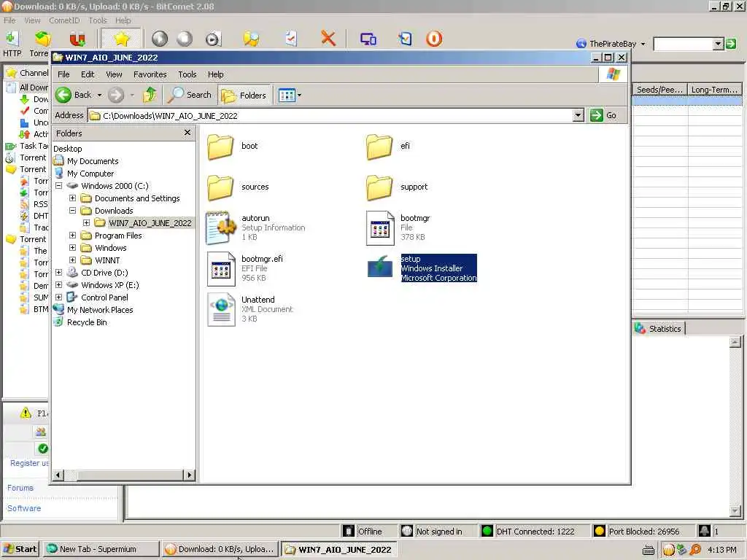The height and width of the screenshot is (560, 747).
Task: Click the orange circle icon in BitComet toolbar
Action: tap(434, 39)
